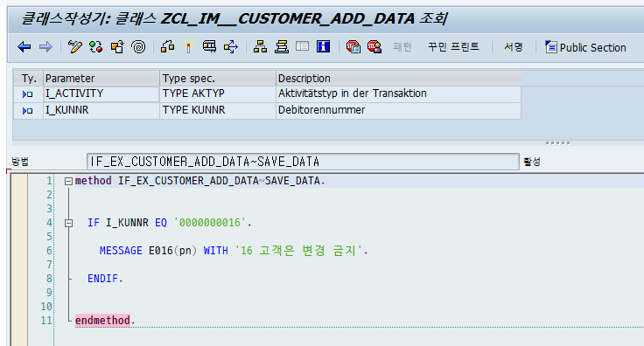Screen dimensions: 644x346
Task: Click the 활성 status label
Action: tap(531, 162)
